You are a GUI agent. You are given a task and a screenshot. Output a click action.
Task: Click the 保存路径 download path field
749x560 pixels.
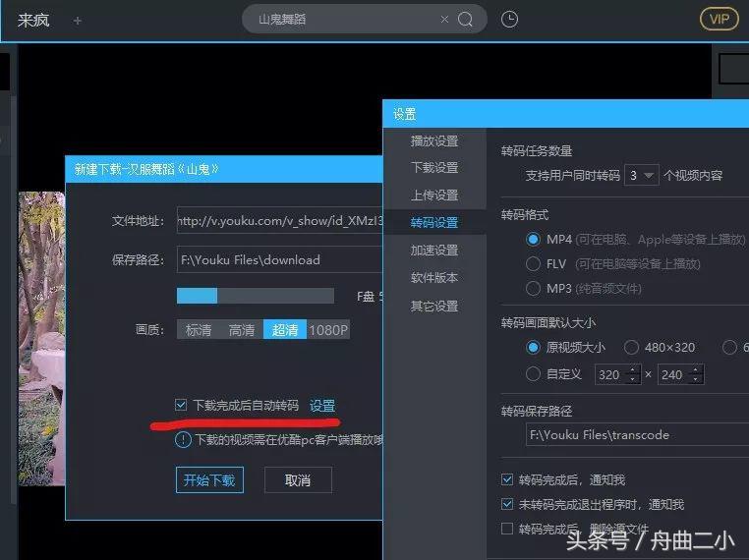tap(280, 259)
